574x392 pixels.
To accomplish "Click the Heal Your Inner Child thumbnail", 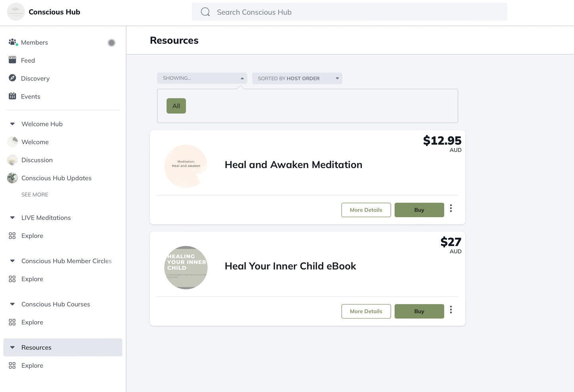I will click(186, 267).
